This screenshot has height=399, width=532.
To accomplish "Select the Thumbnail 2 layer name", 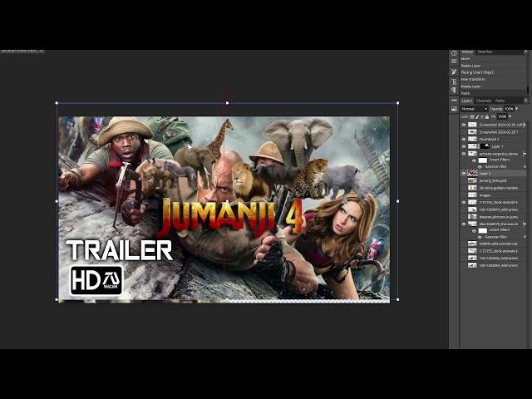I will (489, 139).
